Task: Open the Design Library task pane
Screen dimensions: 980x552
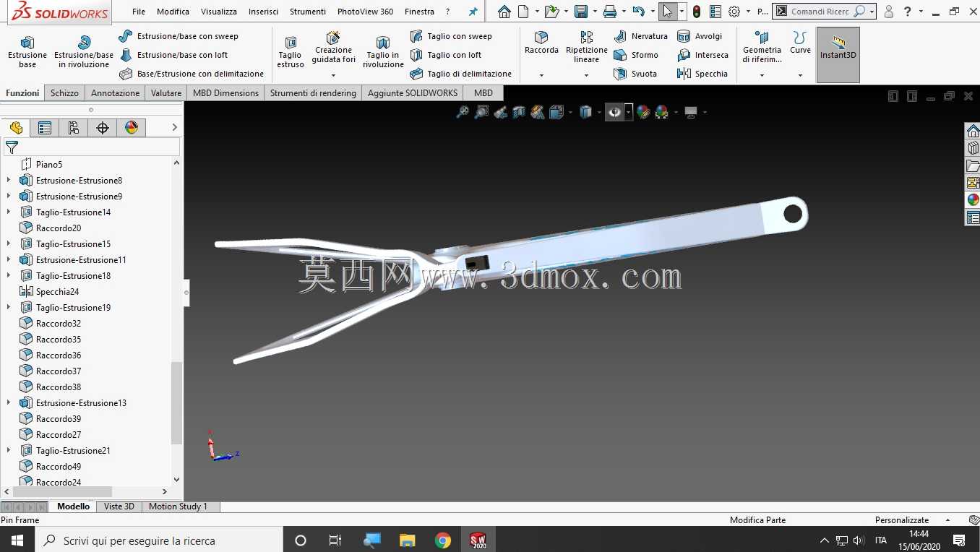Action: [x=973, y=148]
